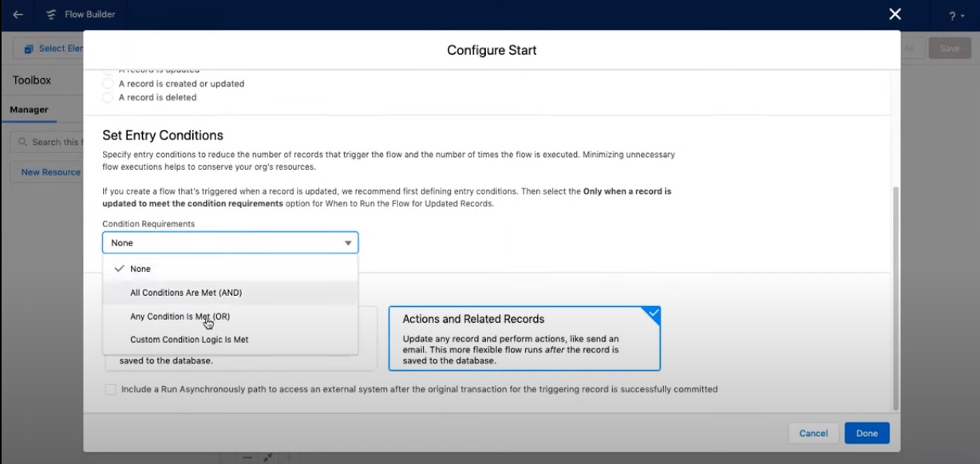Enable Include a Run Asynchronously path checkbox
The height and width of the screenshot is (464, 980).
click(x=110, y=390)
